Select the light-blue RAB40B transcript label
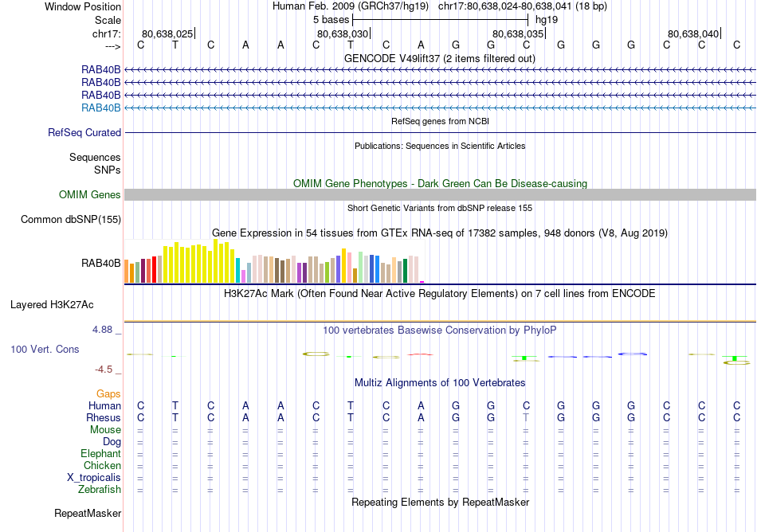The height and width of the screenshot is (532, 757). pyautogui.click(x=101, y=108)
